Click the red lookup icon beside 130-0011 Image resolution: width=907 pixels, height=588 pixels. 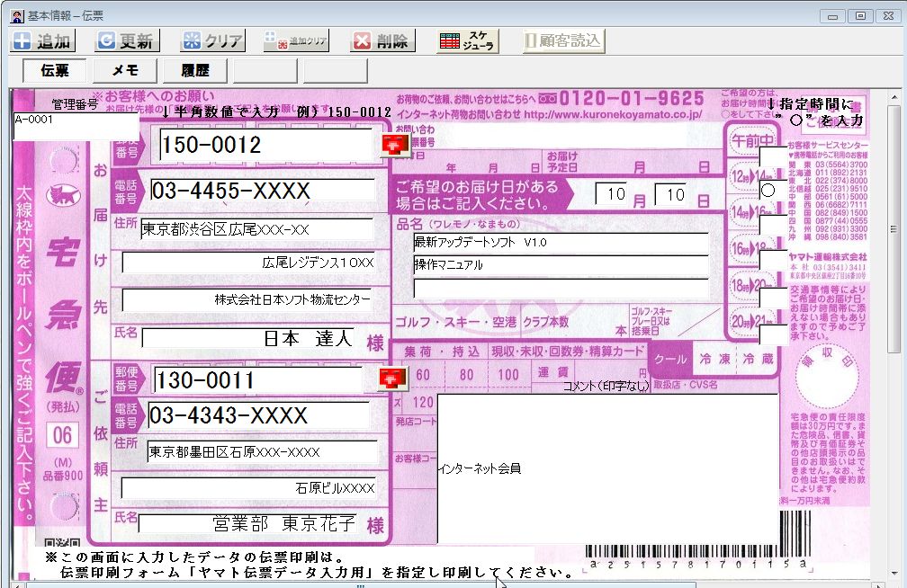[x=392, y=379]
